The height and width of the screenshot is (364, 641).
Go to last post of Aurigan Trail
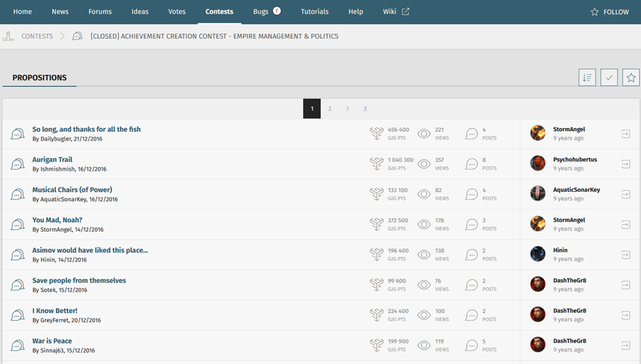pos(625,164)
